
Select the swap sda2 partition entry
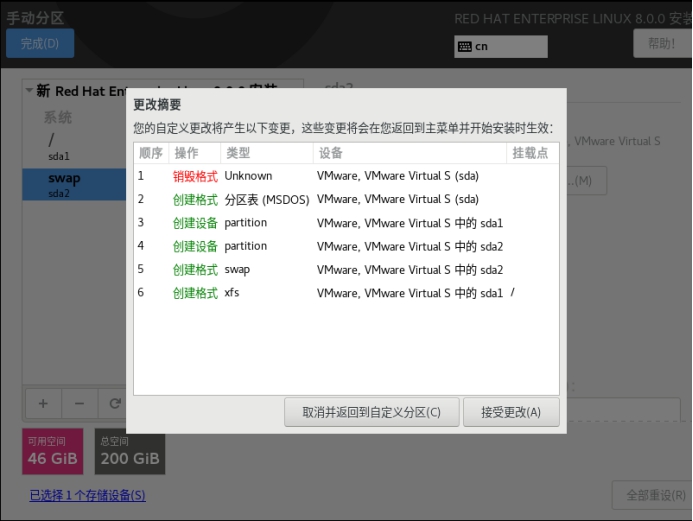pos(74,184)
